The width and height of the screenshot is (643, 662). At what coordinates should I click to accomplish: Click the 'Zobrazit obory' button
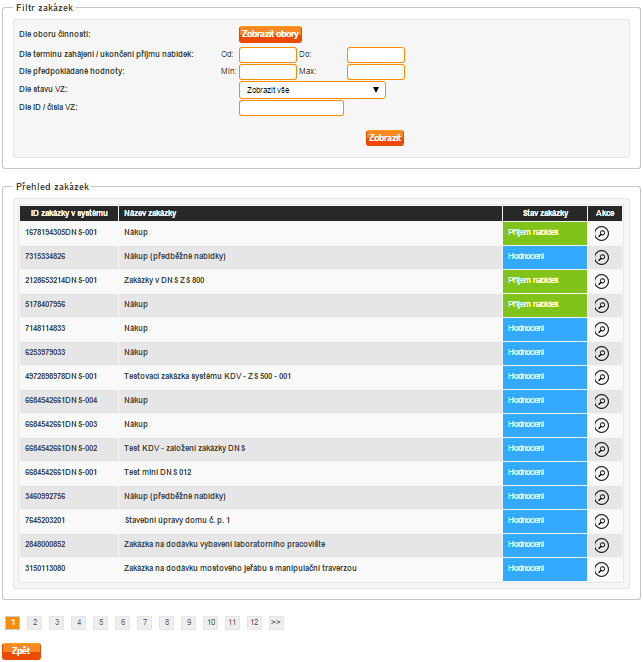(270, 35)
